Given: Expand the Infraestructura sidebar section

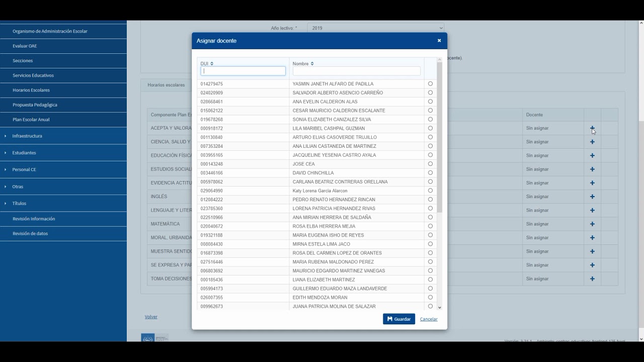Looking at the screenshot, I should pos(63,136).
